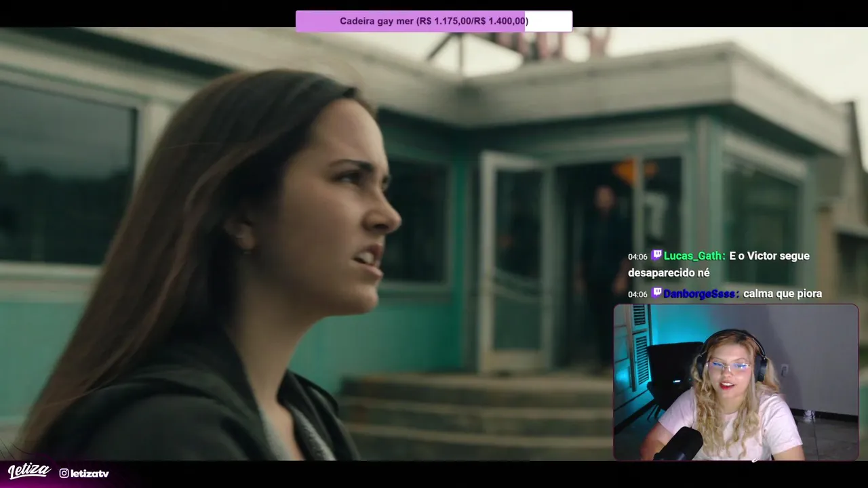Viewport: 868px width, 488px height.
Task: Open DanborgeSsss's username in chat
Action: click(701, 293)
